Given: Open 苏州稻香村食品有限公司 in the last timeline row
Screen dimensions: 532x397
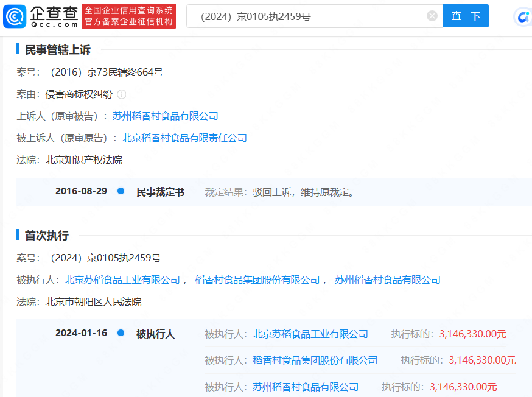Looking at the screenshot, I should pyautogui.click(x=306, y=387).
